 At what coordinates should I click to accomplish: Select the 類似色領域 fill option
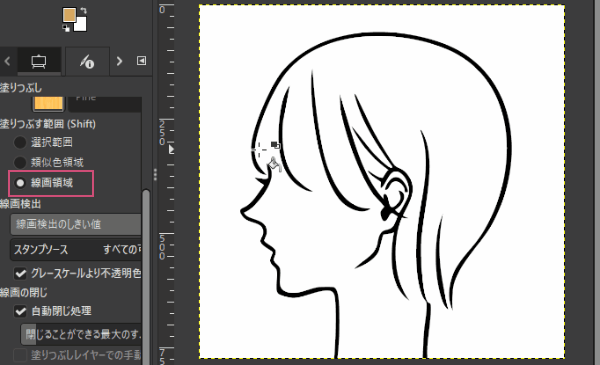click(x=20, y=162)
